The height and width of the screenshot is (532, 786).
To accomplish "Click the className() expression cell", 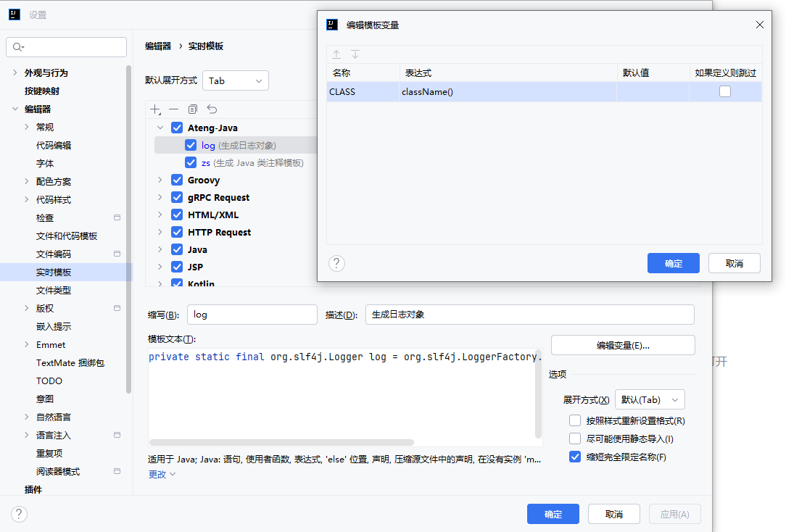I will pos(508,91).
